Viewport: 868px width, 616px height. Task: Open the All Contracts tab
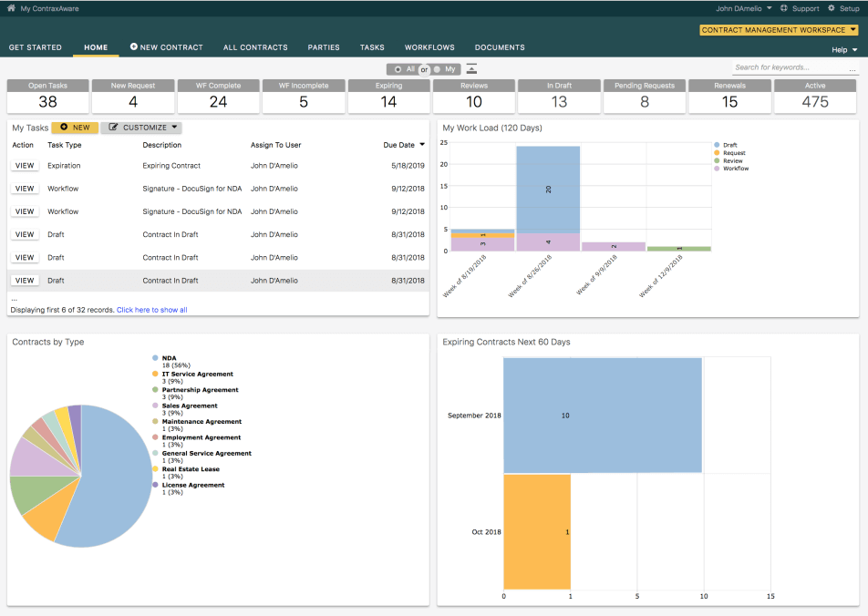pyautogui.click(x=255, y=47)
